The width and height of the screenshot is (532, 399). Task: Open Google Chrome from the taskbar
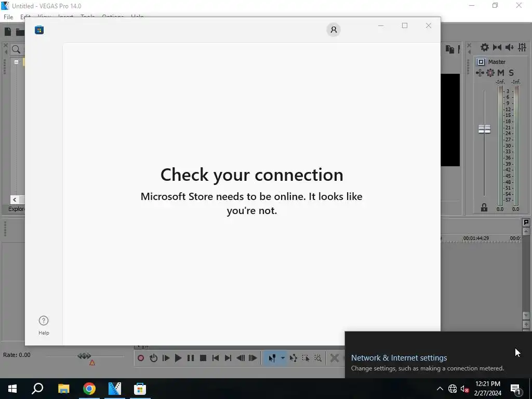(89, 389)
